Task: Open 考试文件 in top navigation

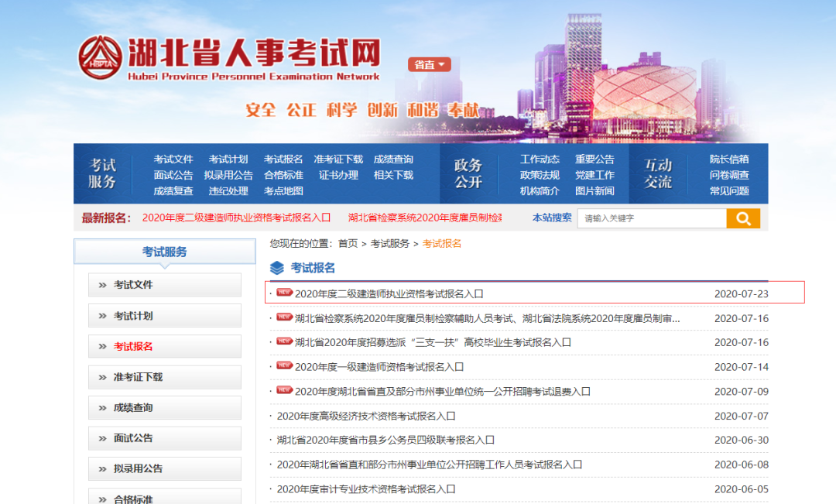Action: point(173,159)
